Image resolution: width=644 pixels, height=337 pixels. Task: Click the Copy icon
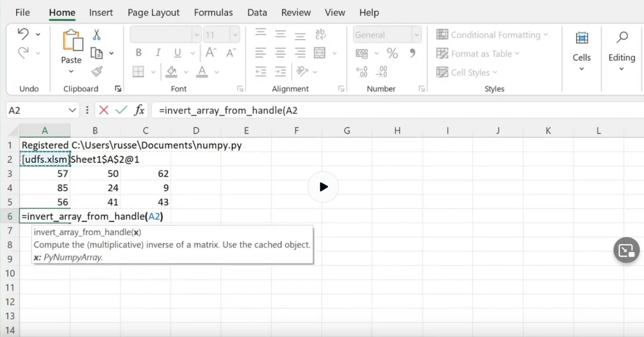97,53
